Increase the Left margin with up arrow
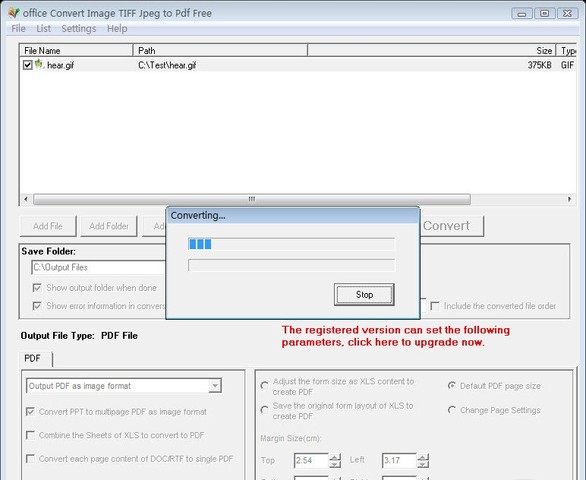Image resolution: width=586 pixels, height=480 pixels. click(x=423, y=457)
